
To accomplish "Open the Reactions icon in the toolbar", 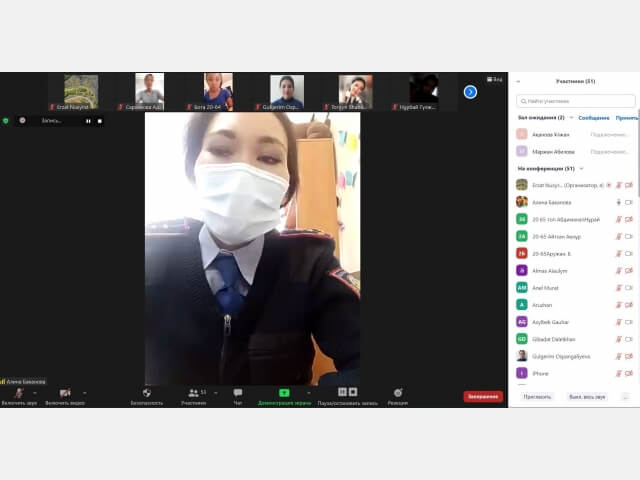I will [398, 393].
